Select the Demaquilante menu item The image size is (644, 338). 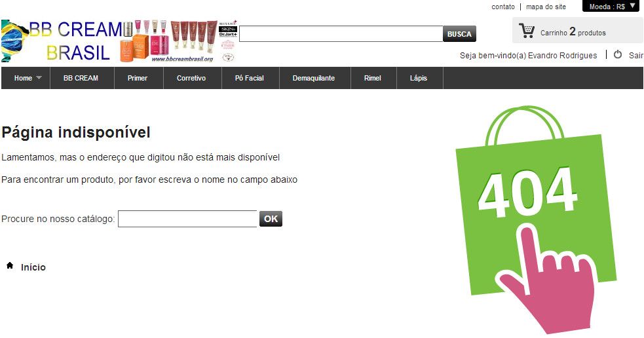pos(314,78)
